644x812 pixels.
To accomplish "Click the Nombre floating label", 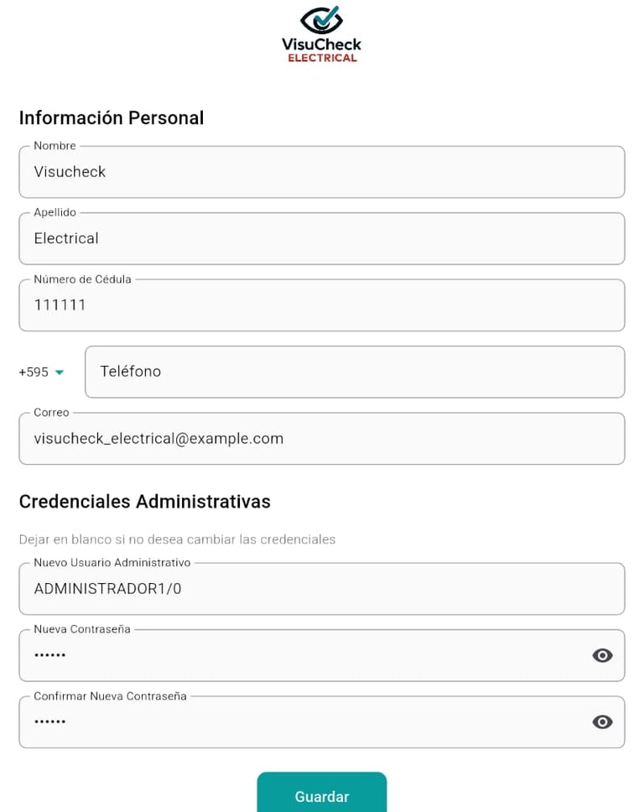I will coord(55,146).
